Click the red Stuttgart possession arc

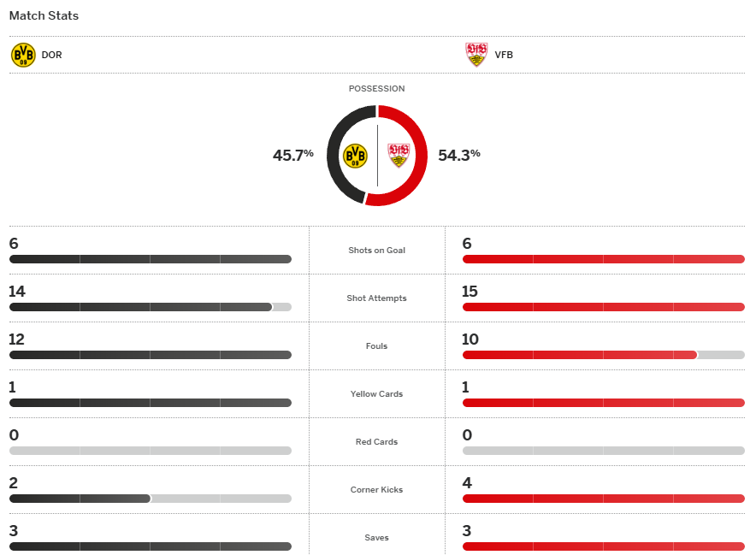(420, 155)
